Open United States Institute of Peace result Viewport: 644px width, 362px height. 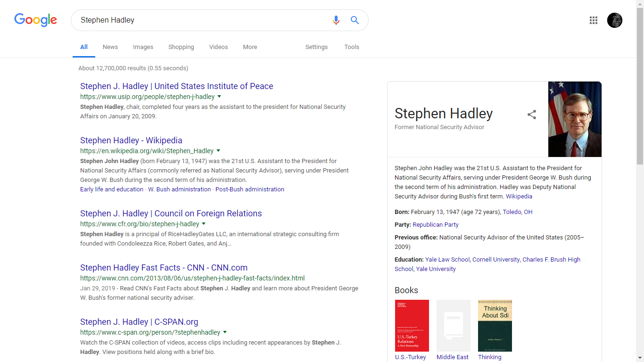click(x=177, y=86)
